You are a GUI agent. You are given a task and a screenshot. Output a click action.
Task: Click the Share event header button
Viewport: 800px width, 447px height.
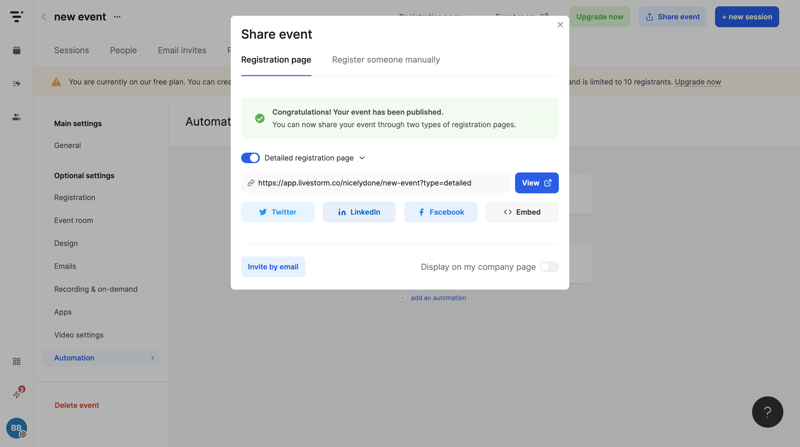672,17
